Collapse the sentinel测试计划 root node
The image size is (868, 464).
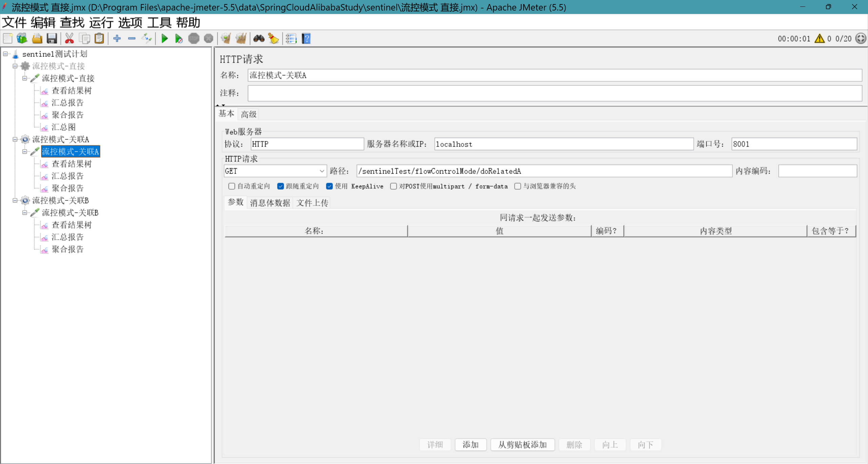click(5, 54)
